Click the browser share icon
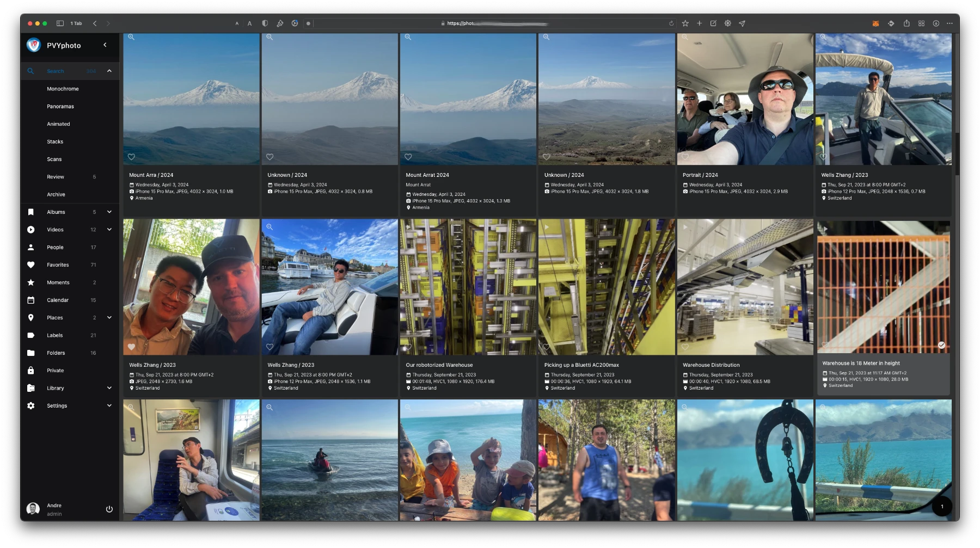The height and width of the screenshot is (548, 980). click(906, 23)
